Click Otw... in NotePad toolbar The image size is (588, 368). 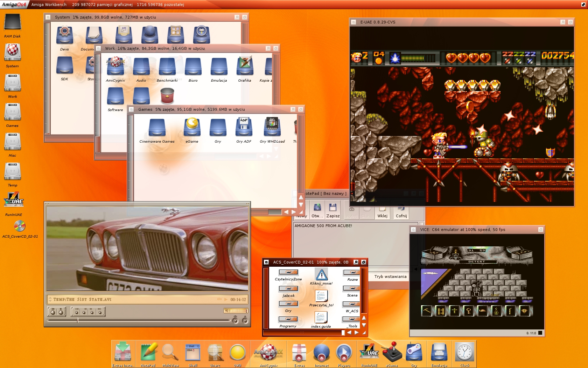317,210
